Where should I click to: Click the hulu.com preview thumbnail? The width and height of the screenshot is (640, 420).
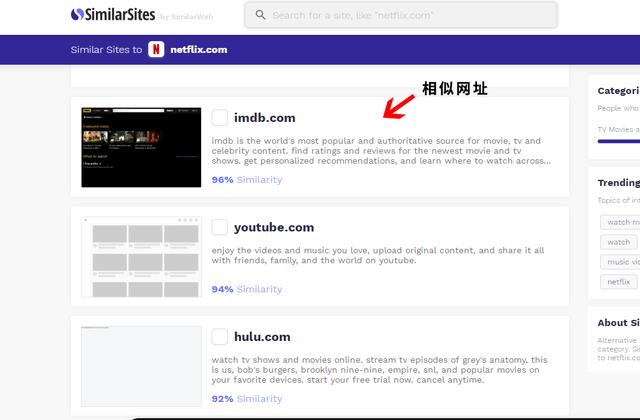tap(141, 366)
